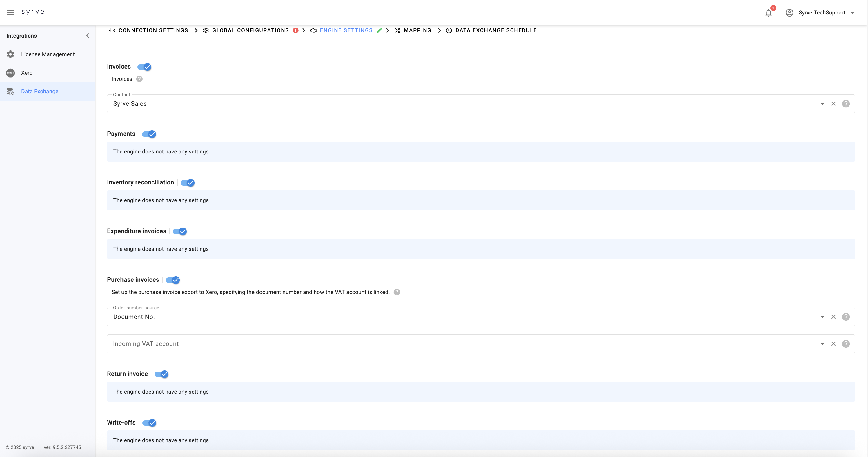Viewport: 868px width, 457px height.
Task: Click the Inventory reconciliation heading
Action: (x=141, y=182)
